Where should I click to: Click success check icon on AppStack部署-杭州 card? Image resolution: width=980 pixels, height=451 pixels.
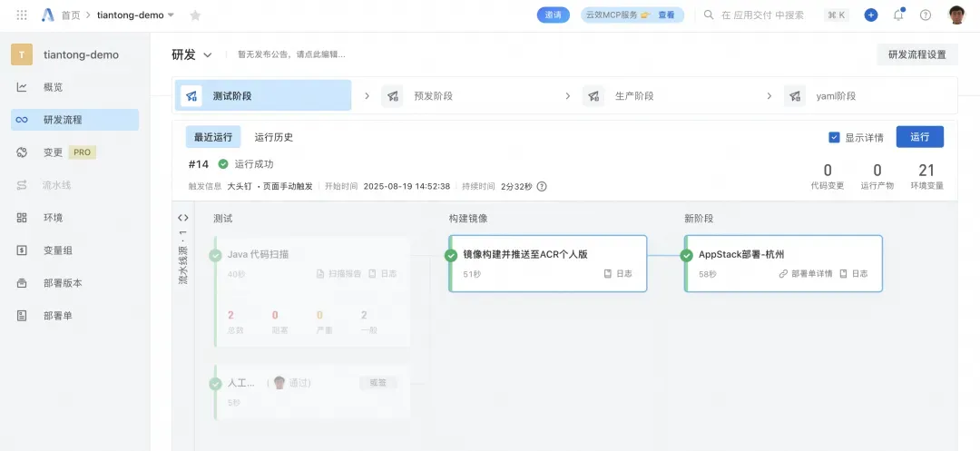coord(686,255)
